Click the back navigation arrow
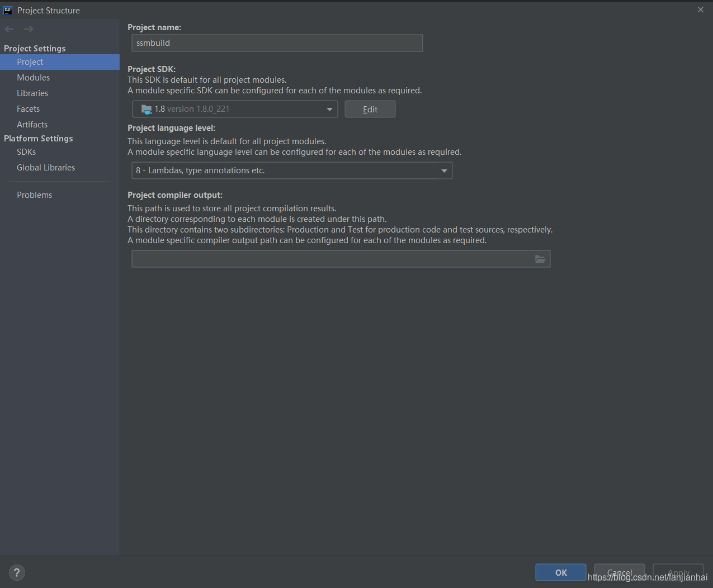The image size is (713, 588). point(9,29)
